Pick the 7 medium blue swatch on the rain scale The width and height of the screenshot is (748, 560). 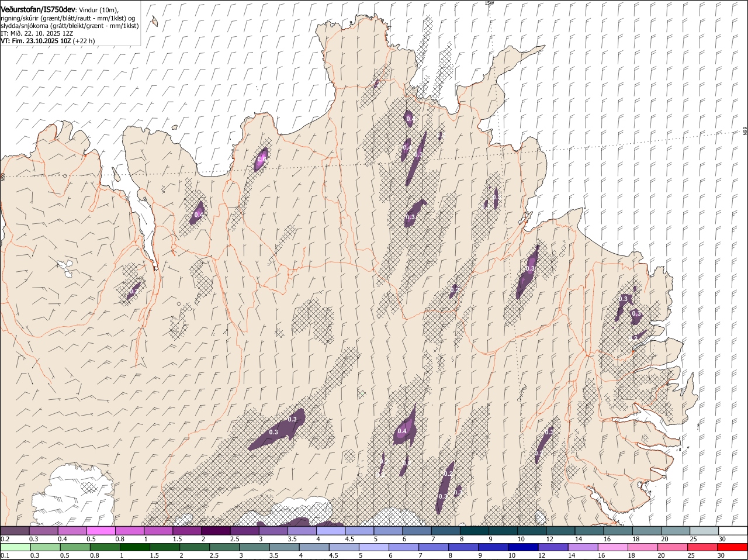pos(433,547)
